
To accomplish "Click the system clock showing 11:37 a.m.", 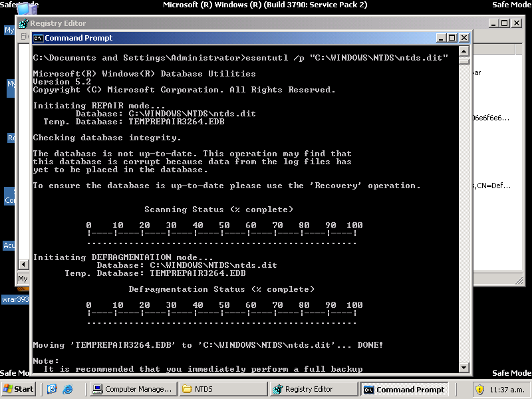I will point(507,389).
